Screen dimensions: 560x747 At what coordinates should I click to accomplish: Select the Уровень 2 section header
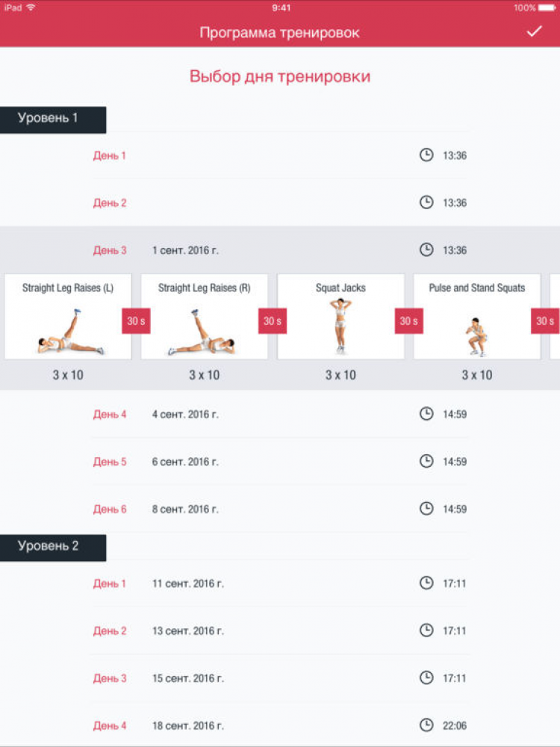(52, 547)
